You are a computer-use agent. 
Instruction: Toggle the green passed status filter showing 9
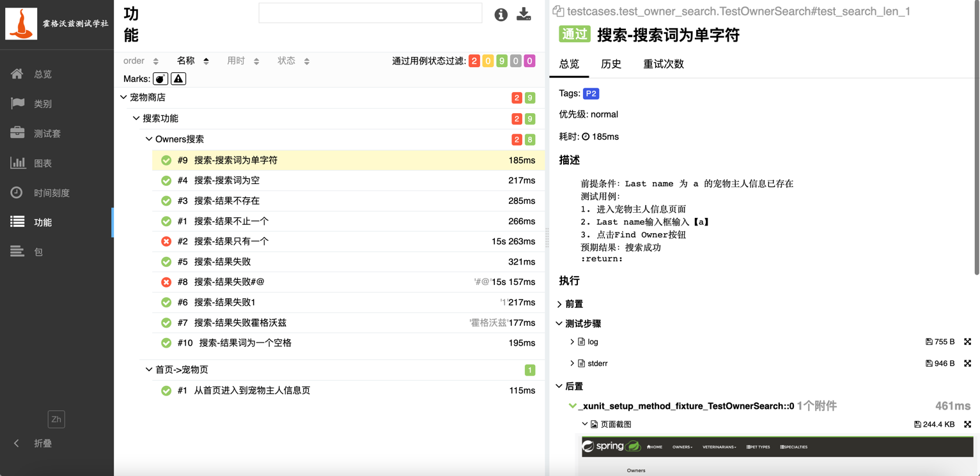(502, 61)
